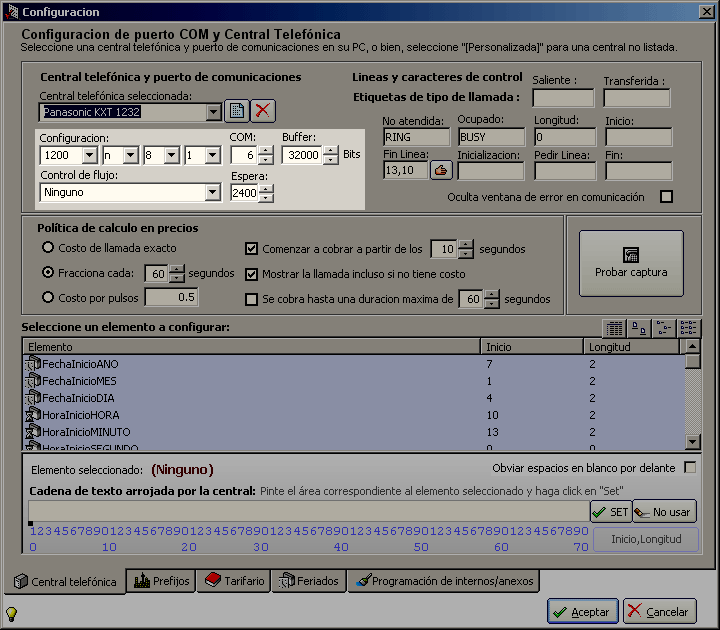Switch element list to detailed grid view icon
The image size is (720, 630).
click(x=614, y=328)
